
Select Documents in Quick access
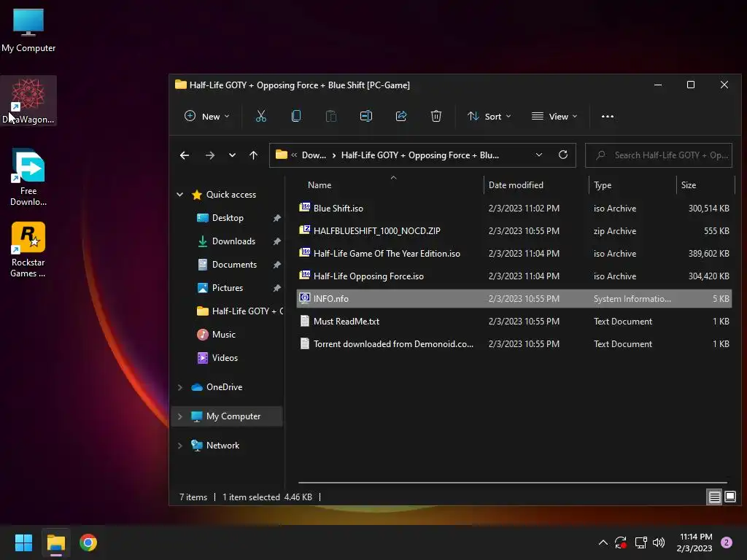[x=234, y=265]
